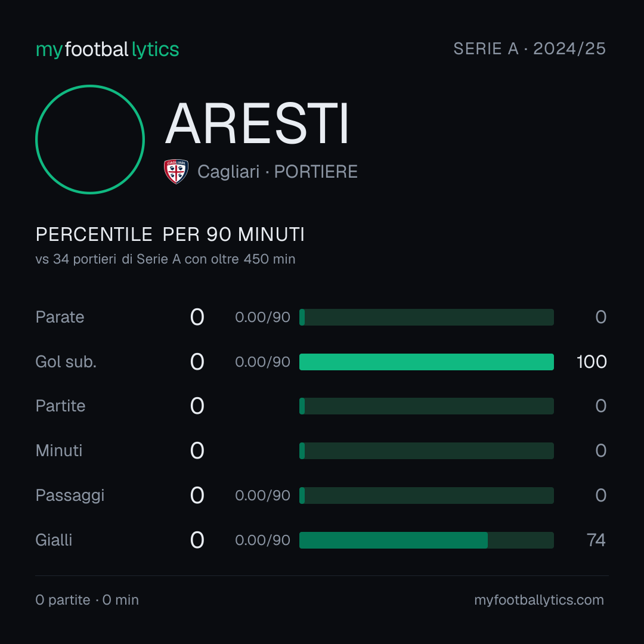Select the Parate stat label
The height and width of the screenshot is (644, 644).
(60, 317)
